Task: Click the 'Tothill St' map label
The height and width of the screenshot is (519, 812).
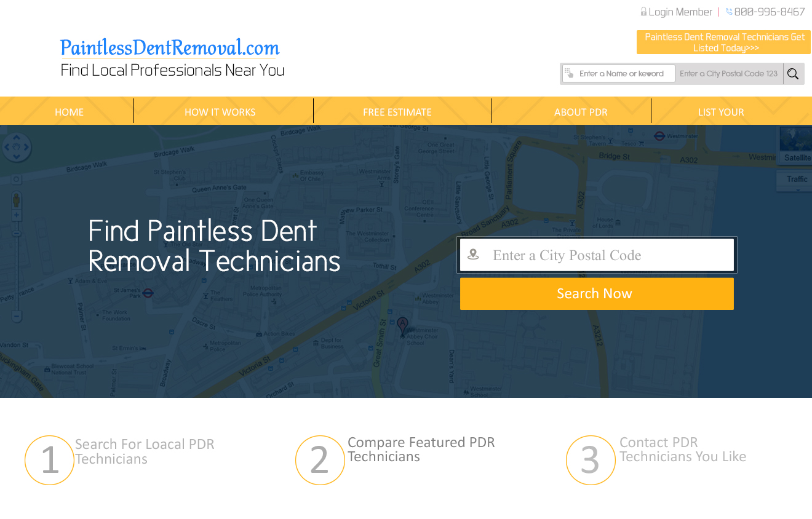Action: pos(385,267)
